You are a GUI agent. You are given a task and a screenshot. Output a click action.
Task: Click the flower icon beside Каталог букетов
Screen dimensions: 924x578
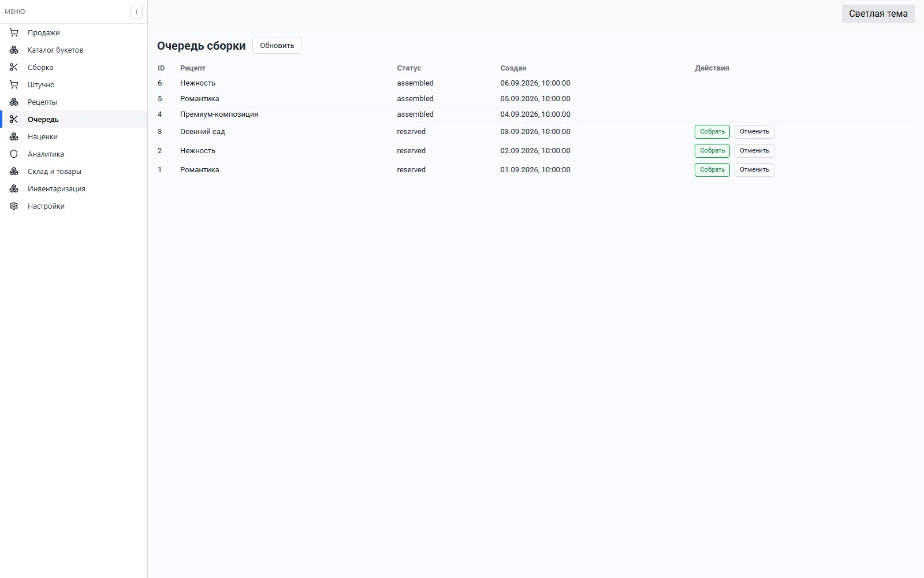[14, 50]
